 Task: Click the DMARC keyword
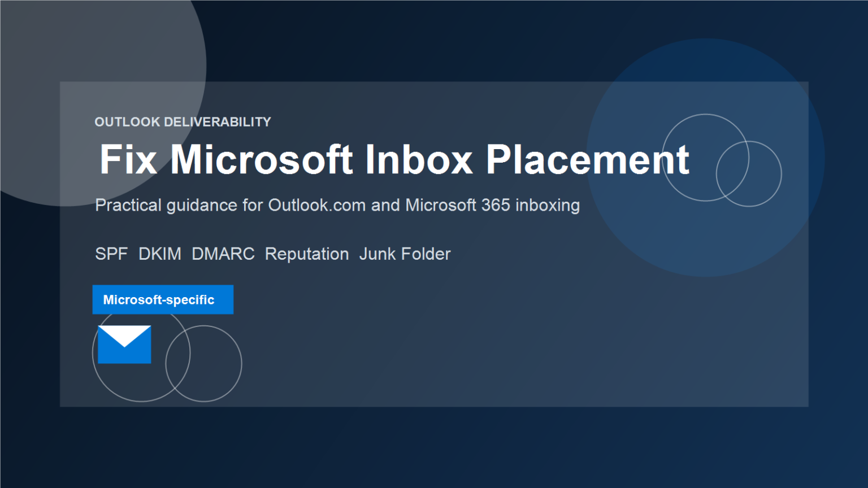click(223, 254)
